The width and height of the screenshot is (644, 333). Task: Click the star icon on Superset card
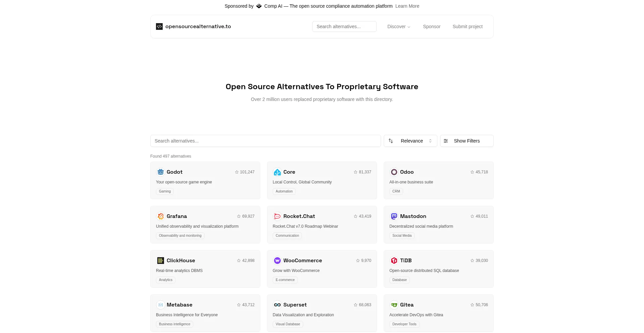(356, 305)
